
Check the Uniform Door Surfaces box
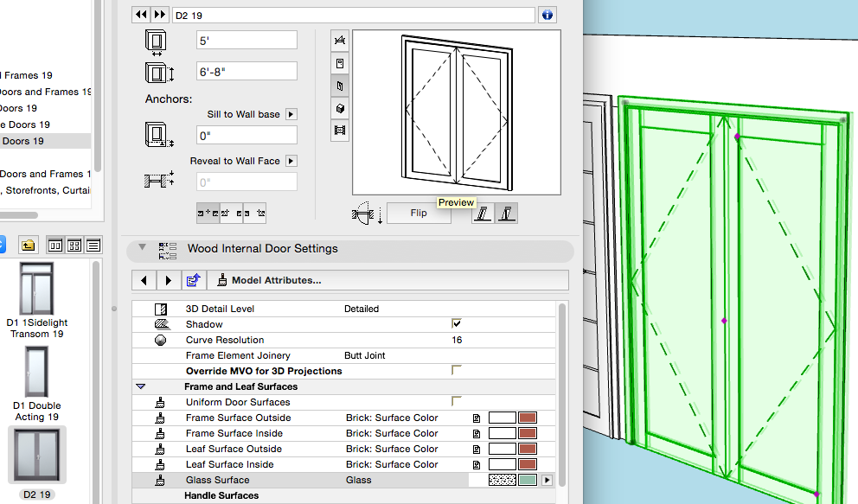coord(457,401)
